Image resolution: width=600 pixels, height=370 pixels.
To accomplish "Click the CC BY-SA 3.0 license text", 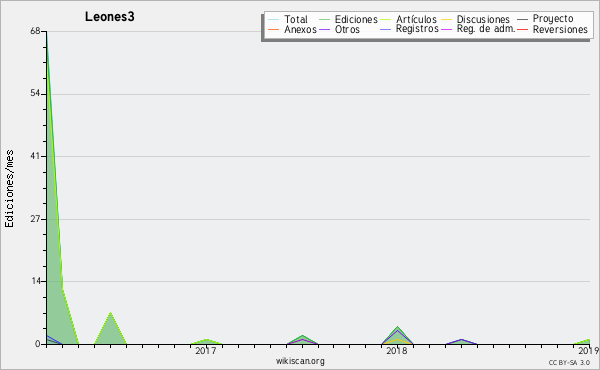I will (x=569, y=362).
